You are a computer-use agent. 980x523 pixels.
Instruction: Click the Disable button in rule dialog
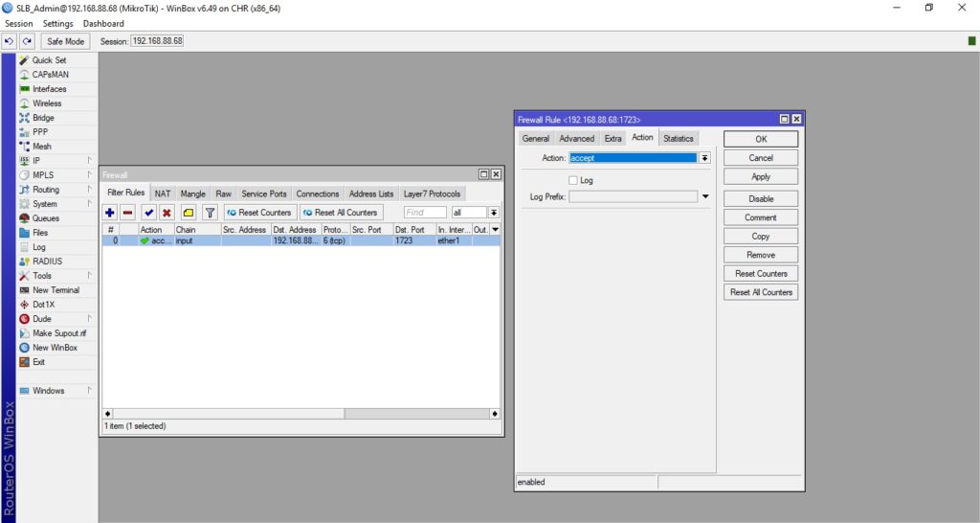(761, 199)
